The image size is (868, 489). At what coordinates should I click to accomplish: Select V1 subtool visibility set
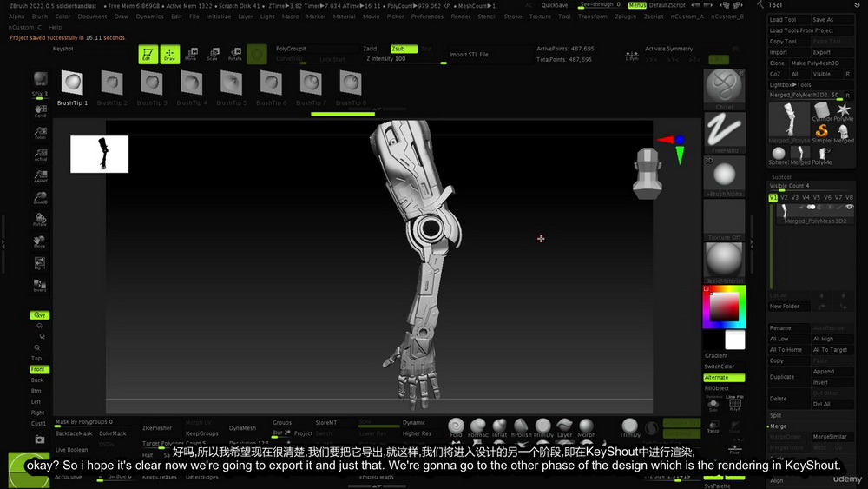point(773,197)
